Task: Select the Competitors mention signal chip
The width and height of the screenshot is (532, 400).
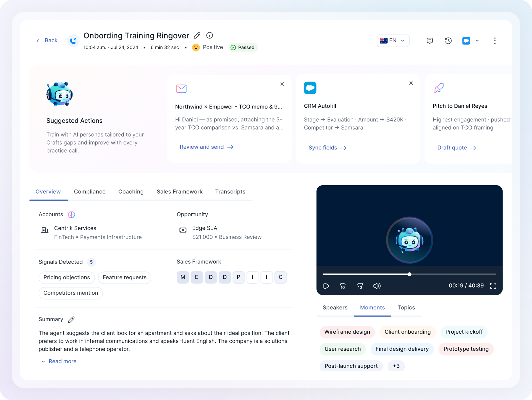Action: (x=71, y=293)
